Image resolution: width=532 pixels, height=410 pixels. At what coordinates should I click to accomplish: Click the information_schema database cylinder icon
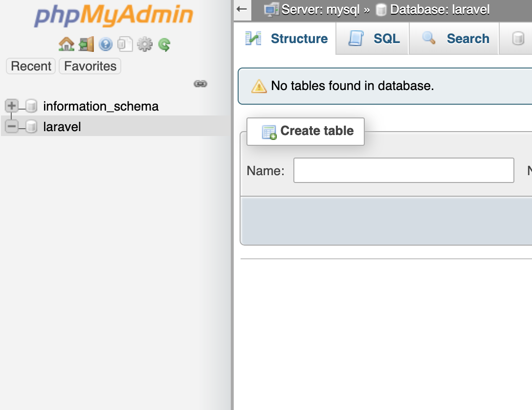31,106
